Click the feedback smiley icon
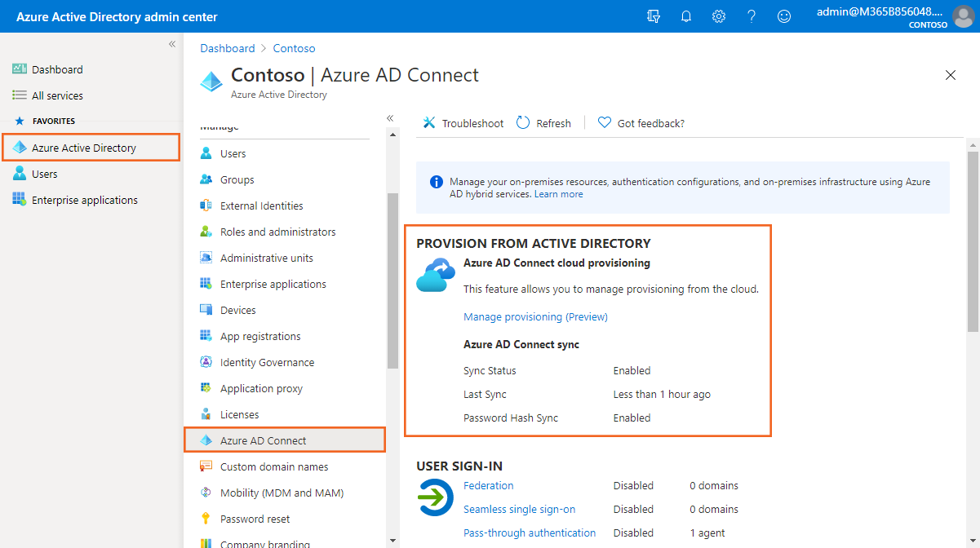980x548 pixels. pyautogui.click(x=784, y=16)
